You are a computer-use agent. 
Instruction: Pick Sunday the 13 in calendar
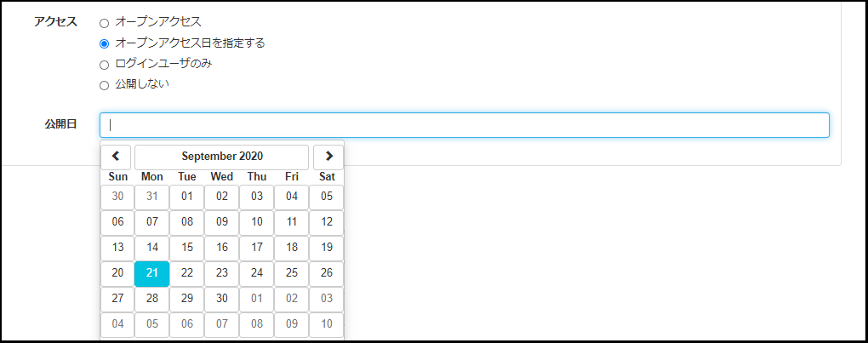tap(117, 248)
